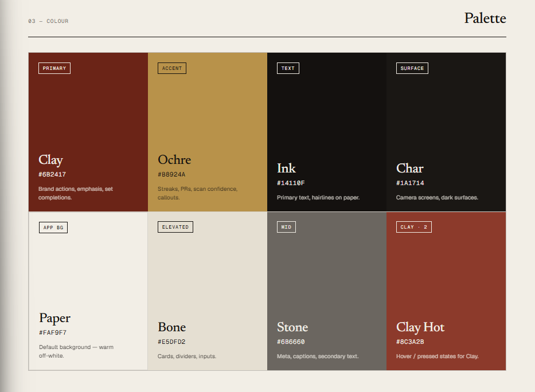
Task: Click the APP BG tag label
Action: [x=53, y=228]
